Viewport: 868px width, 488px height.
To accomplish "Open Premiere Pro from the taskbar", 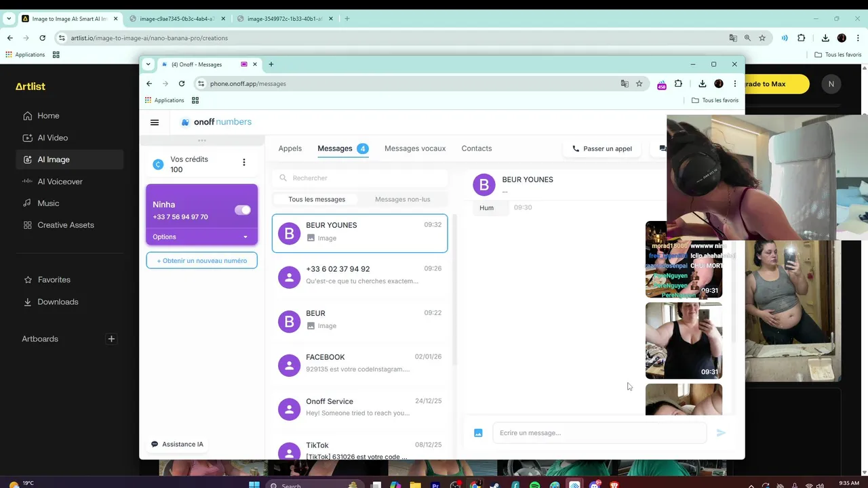I will coord(436,485).
